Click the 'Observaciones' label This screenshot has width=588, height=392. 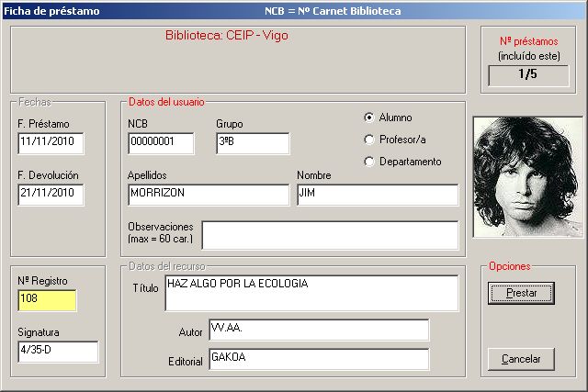coord(161,227)
